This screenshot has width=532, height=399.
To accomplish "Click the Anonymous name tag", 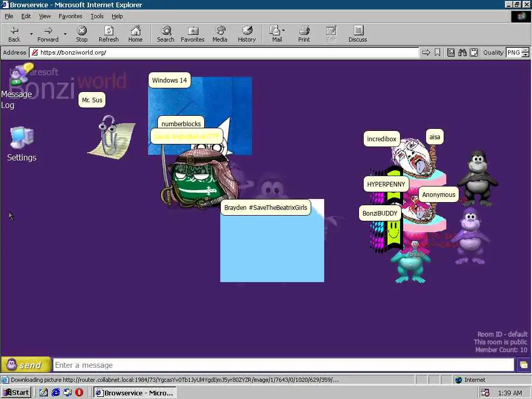I will pyautogui.click(x=438, y=195).
